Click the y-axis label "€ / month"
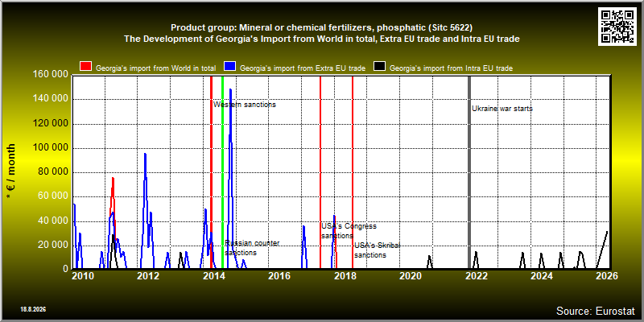644x322 pixels. 11,171
